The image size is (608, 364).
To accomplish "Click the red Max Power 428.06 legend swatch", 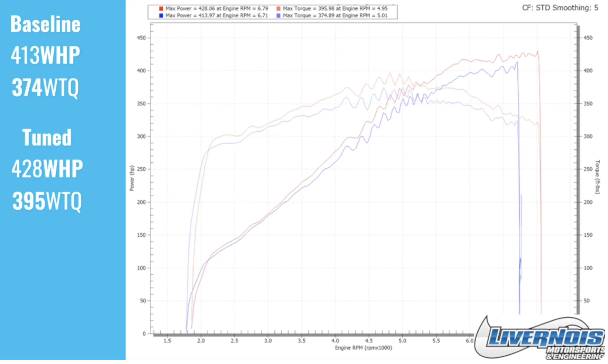I will click(x=161, y=9).
